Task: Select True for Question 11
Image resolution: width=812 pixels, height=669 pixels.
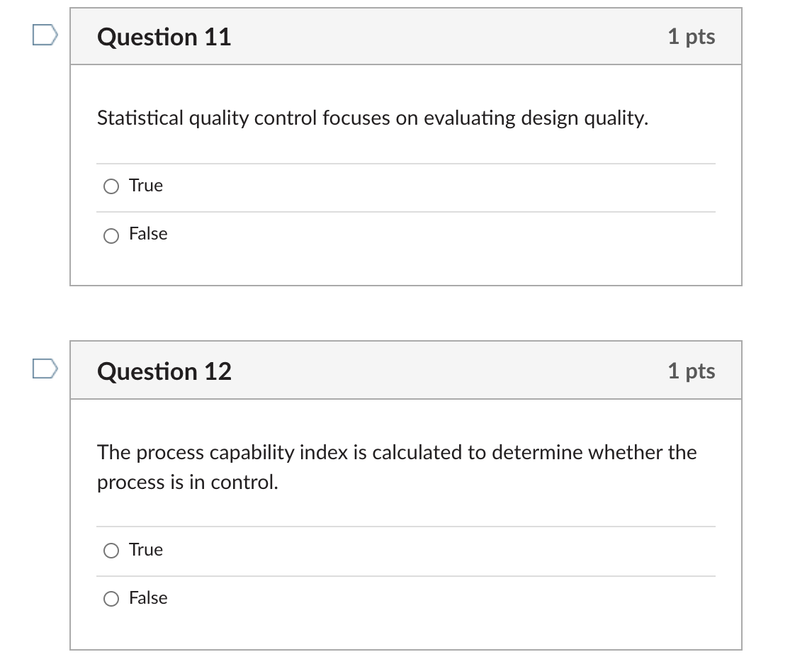Action: (x=111, y=186)
